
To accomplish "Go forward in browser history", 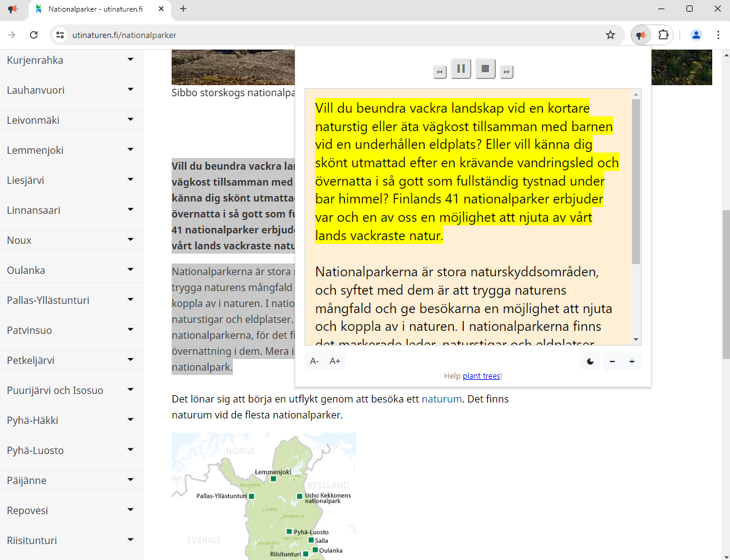I will click(12, 35).
